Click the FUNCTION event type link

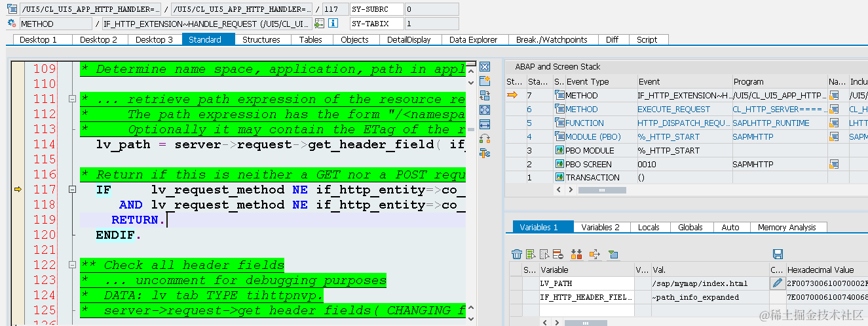pyautogui.click(x=585, y=123)
